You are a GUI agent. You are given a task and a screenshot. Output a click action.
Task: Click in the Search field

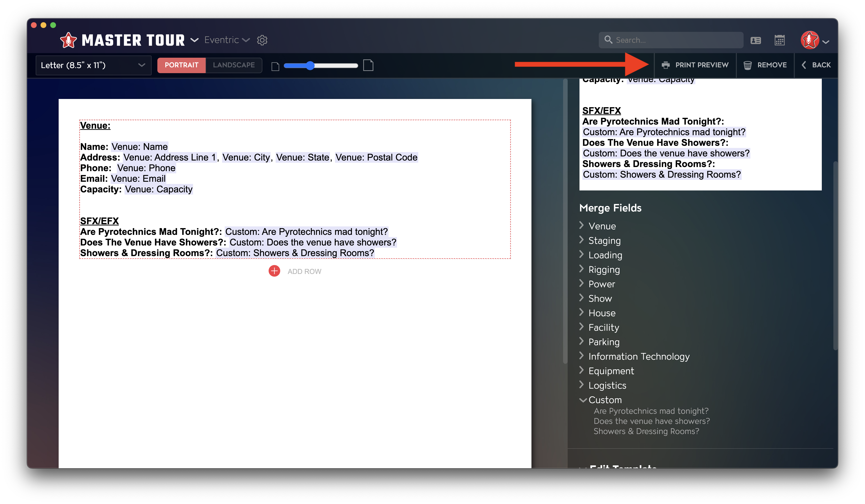pos(671,40)
